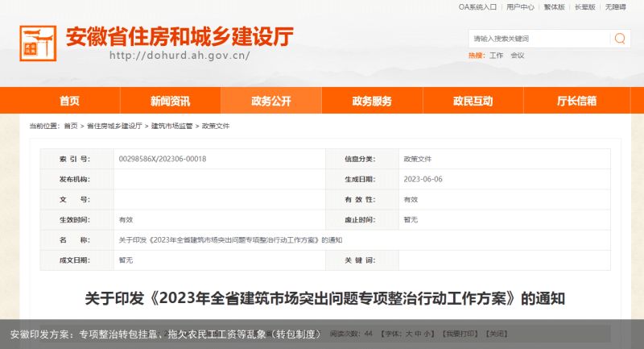Set font size to 大
Screen dimensions: 644x349
(409, 334)
